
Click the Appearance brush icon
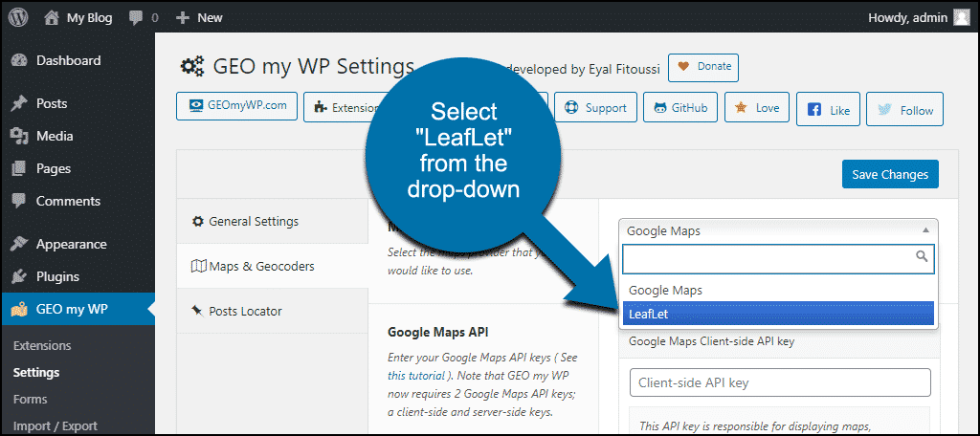(x=19, y=244)
